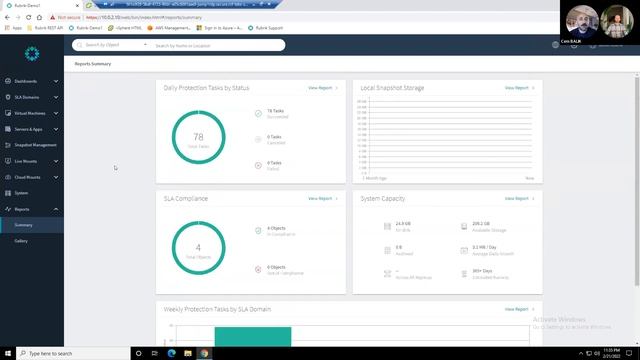Click the SLA Domains shield icon
The height and width of the screenshot is (360, 640).
(x=8, y=97)
